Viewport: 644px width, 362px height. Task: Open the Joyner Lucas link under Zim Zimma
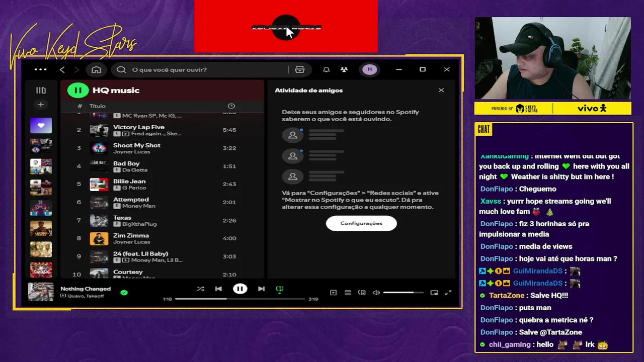tap(131, 242)
